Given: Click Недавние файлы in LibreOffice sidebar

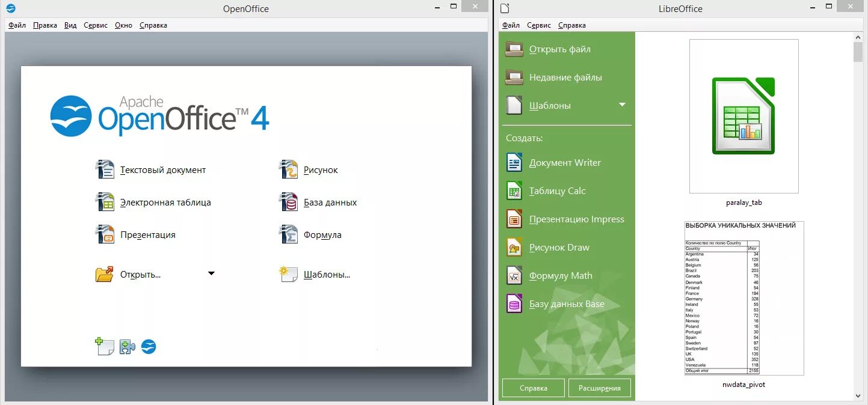Looking at the screenshot, I should (x=565, y=78).
